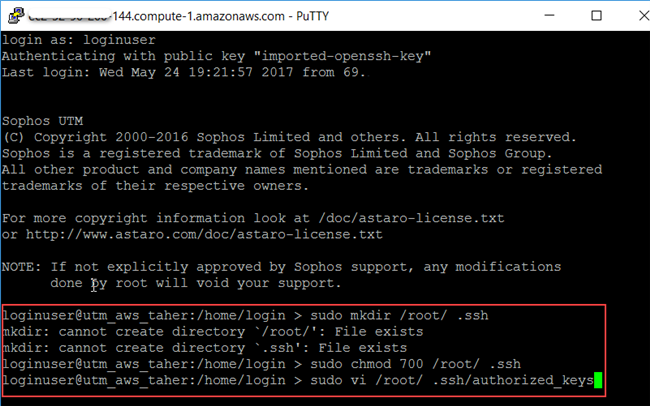The image size is (650, 406).
Task: Click the 'NOTE:' warning text
Action: click(21, 267)
